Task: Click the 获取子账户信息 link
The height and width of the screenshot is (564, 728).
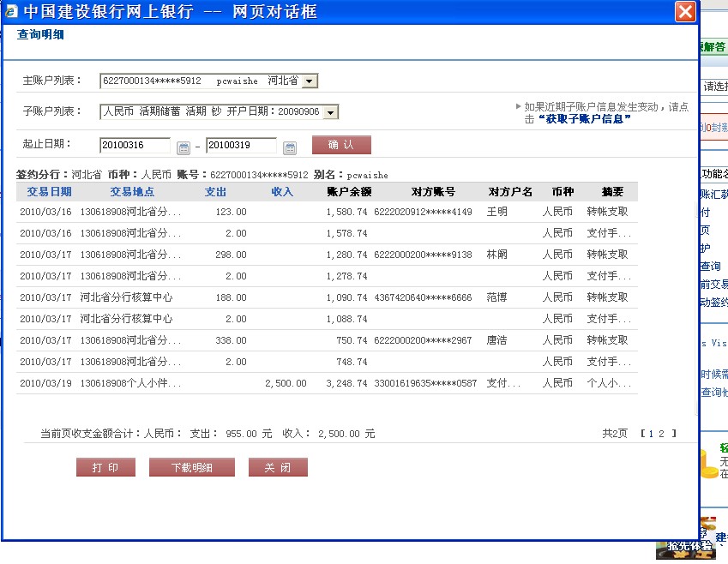Action: tap(587, 119)
